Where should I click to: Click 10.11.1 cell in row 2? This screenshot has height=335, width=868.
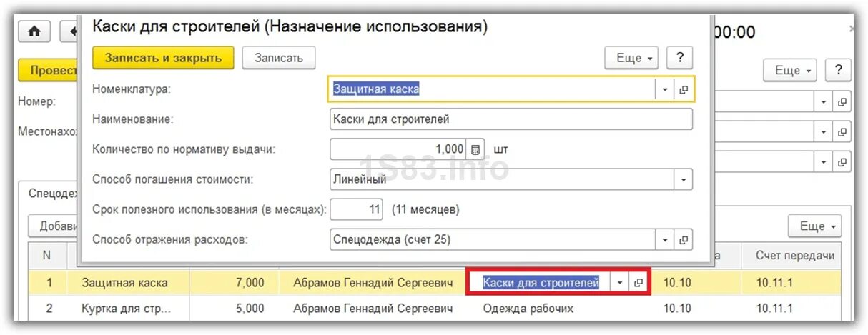[774, 309]
